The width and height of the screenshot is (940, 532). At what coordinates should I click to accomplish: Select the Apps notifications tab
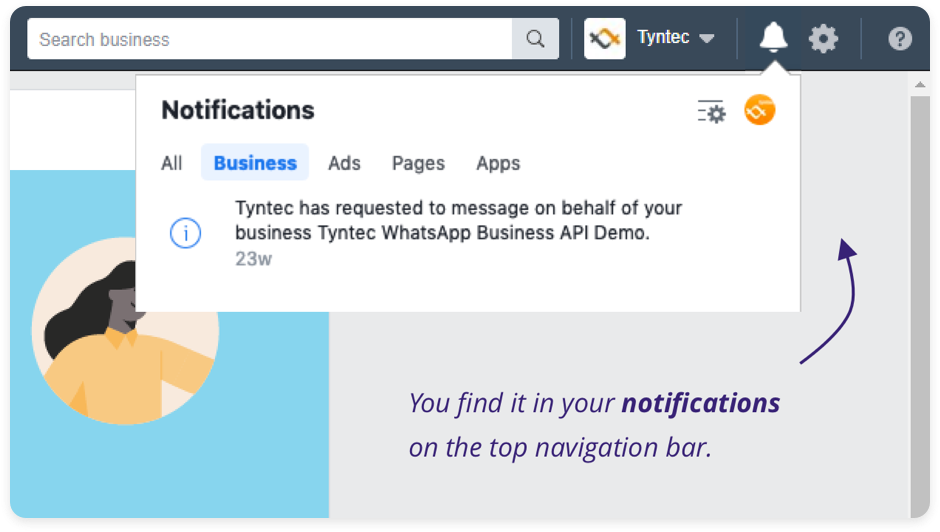coord(498,163)
